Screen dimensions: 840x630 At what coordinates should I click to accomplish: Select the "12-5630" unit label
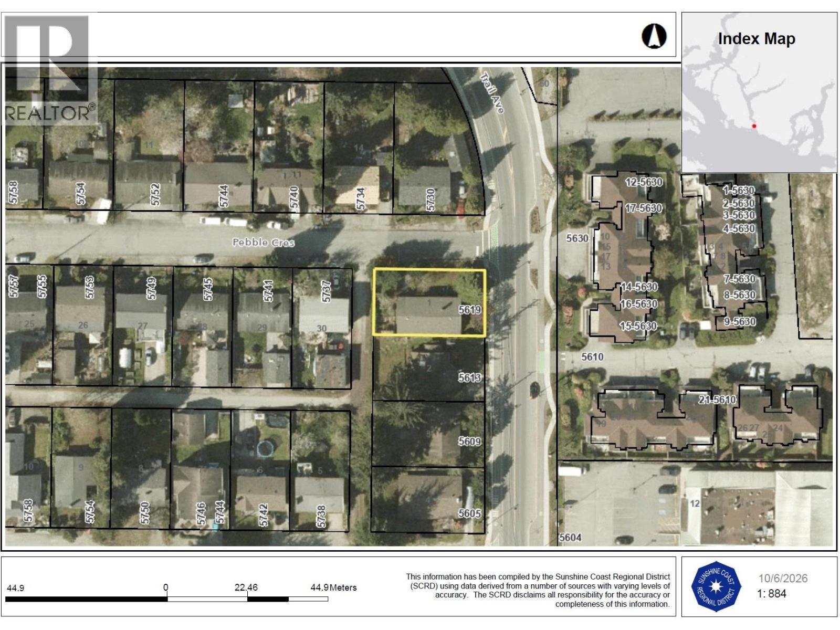(644, 182)
